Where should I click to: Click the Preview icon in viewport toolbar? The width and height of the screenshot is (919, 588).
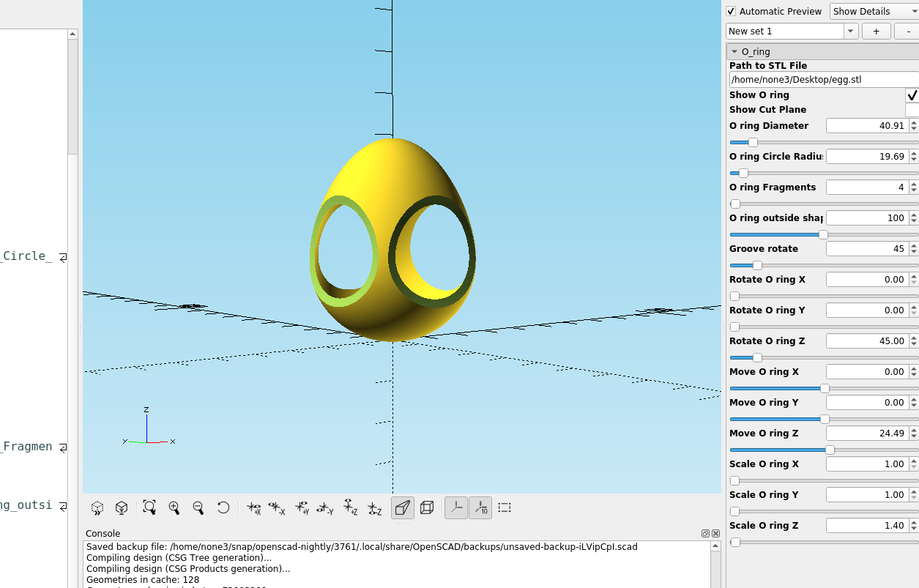pyautogui.click(x=97, y=507)
